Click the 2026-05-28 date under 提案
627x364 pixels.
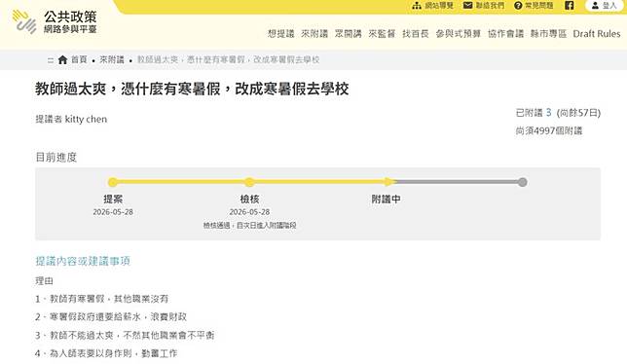113,212
